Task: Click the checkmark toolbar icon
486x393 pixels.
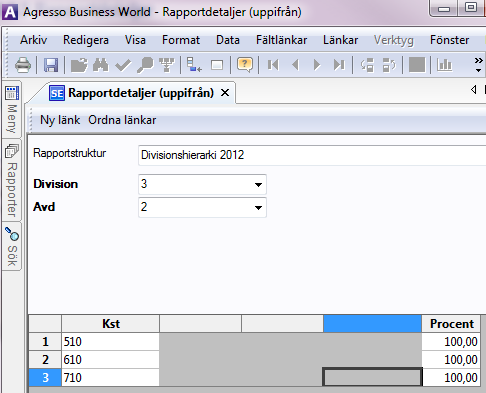Action: click(x=123, y=65)
